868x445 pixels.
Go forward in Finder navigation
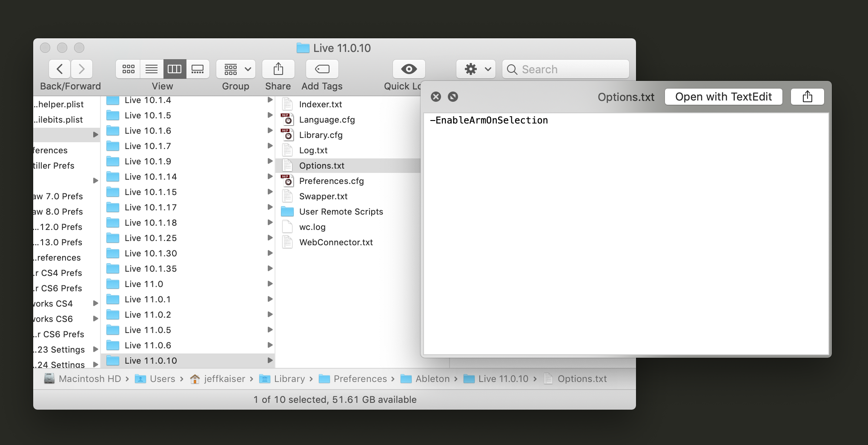click(82, 69)
